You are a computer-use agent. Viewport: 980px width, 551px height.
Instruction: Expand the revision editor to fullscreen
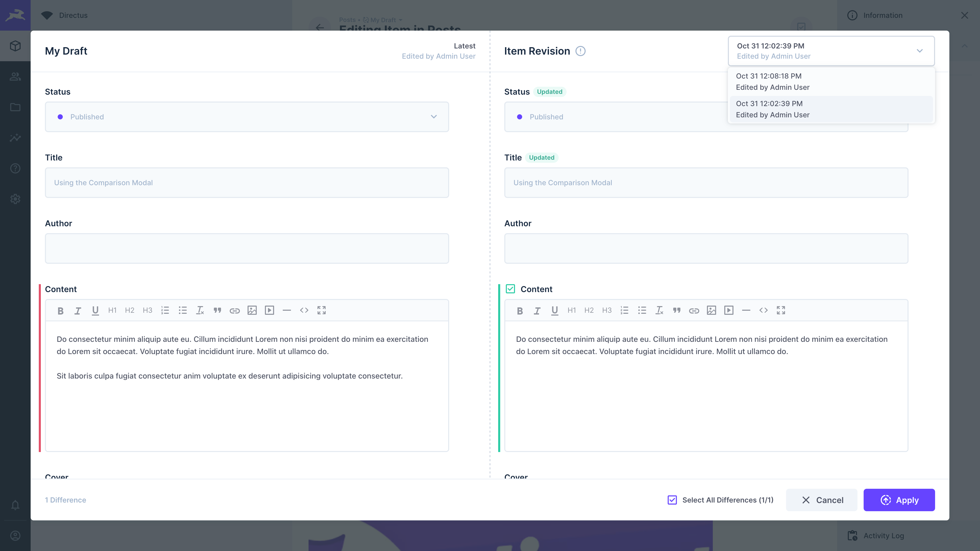click(781, 310)
